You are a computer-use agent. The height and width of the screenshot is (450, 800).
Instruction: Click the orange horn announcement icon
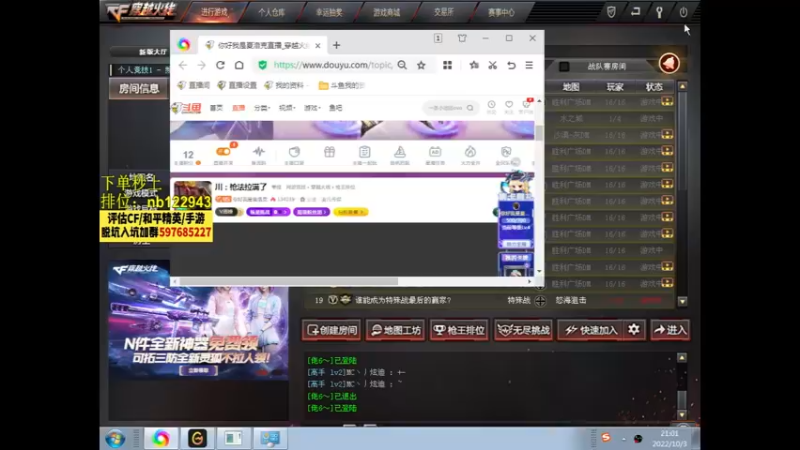[x=669, y=64]
